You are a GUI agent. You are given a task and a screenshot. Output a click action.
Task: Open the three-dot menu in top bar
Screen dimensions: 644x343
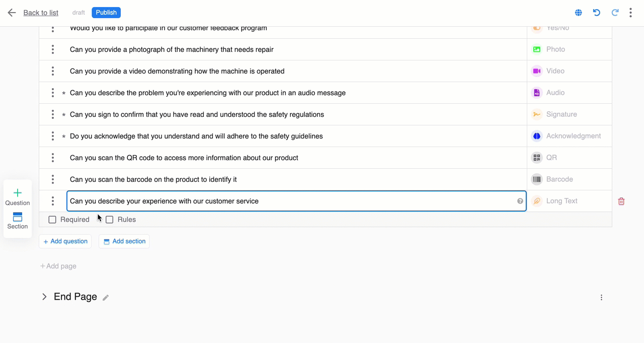630,13
